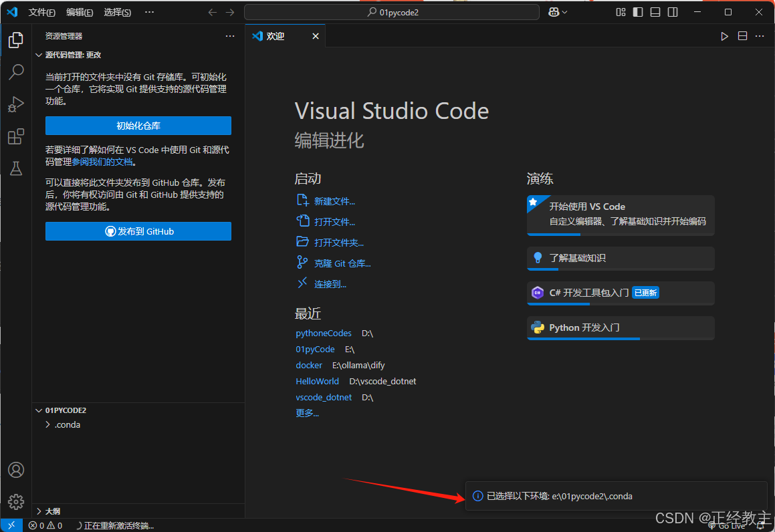Toggle the primary side bar visibility

point(638,12)
